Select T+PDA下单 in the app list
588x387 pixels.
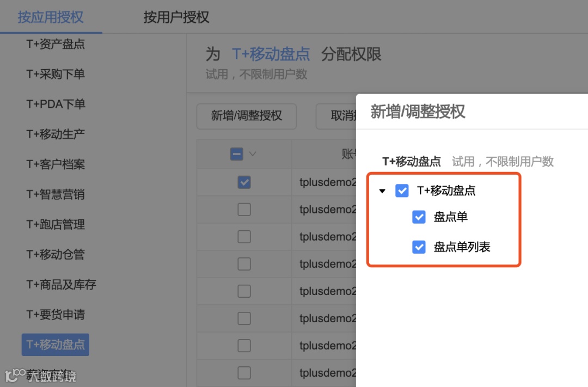click(56, 104)
